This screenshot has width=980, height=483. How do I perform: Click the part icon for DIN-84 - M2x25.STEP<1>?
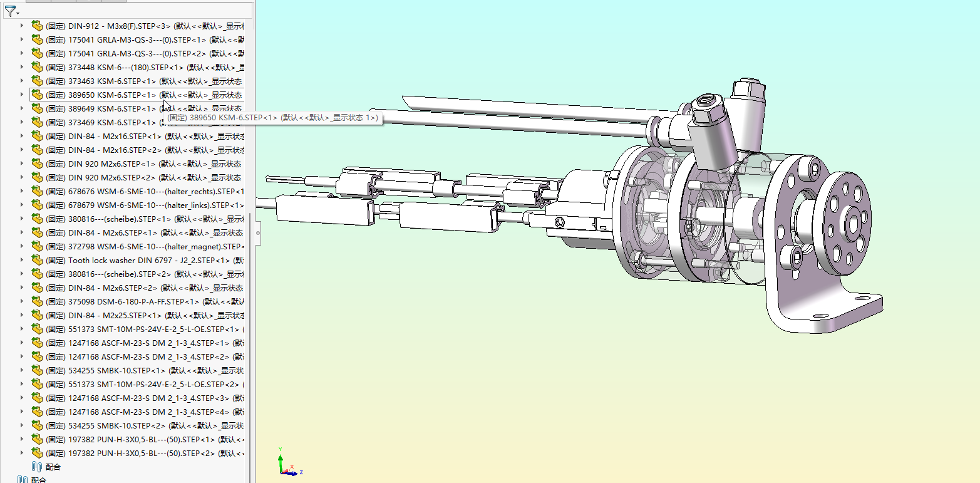(37, 315)
